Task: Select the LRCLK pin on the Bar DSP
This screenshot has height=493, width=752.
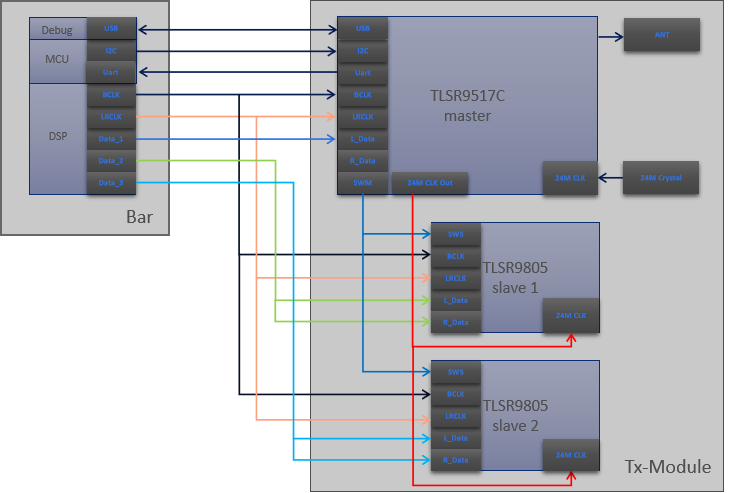Action: click(111, 117)
